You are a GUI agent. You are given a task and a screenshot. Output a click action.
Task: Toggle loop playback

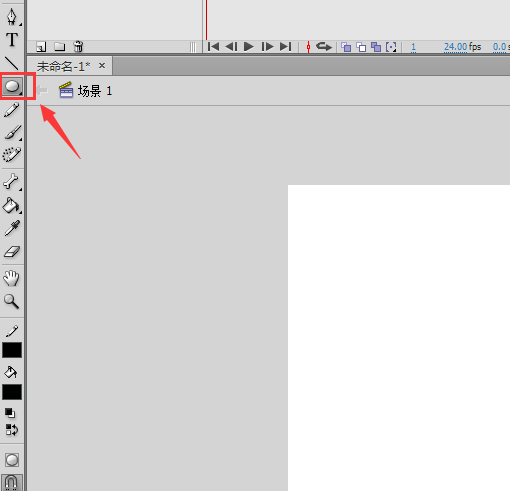[x=324, y=46]
